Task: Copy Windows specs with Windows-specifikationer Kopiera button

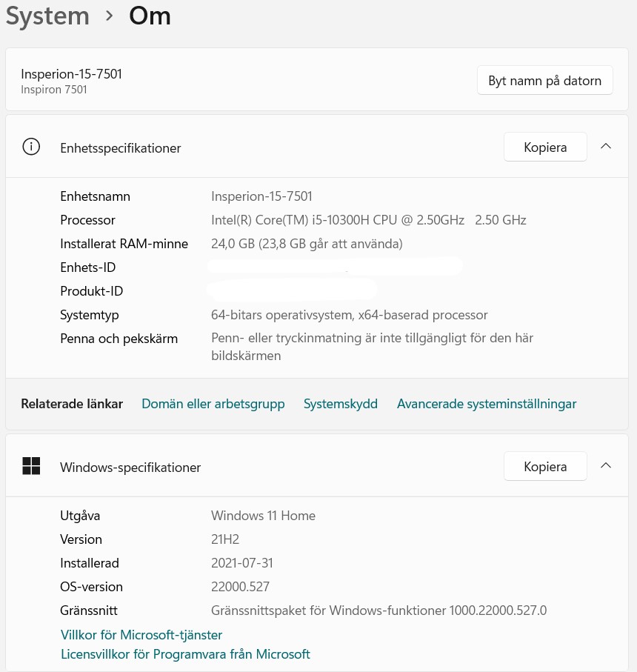Action: click(x=545, y=466)
